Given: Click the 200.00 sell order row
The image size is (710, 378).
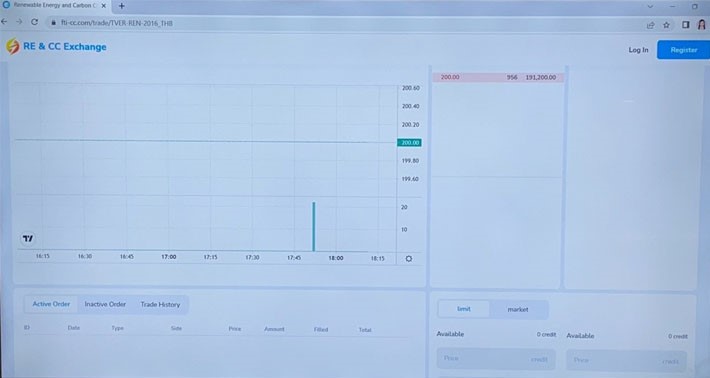Looking at the screenshot, I should tap(498, 77).
